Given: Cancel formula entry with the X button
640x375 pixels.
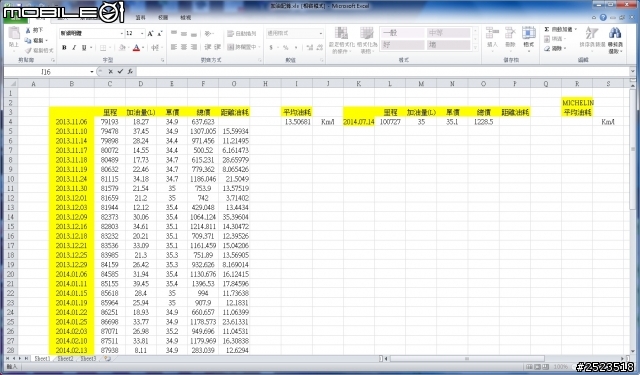Looking at the screenshot, I should [111, 72].
